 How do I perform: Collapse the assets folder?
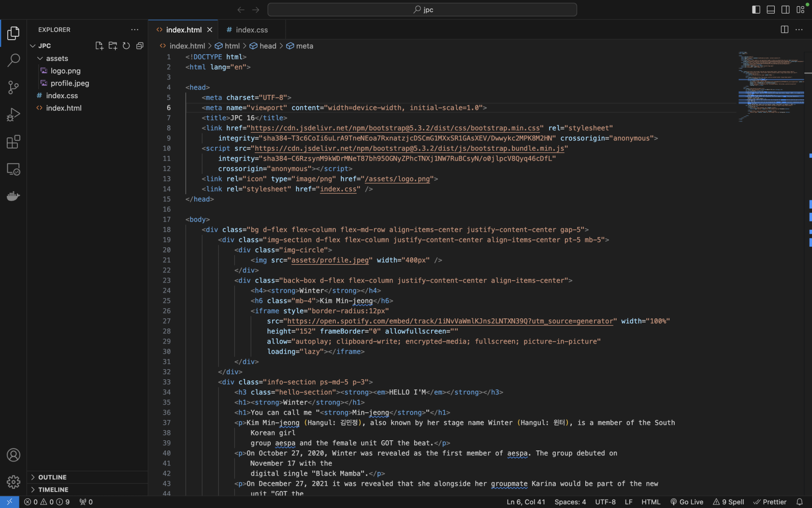click(x=40, y=58)
